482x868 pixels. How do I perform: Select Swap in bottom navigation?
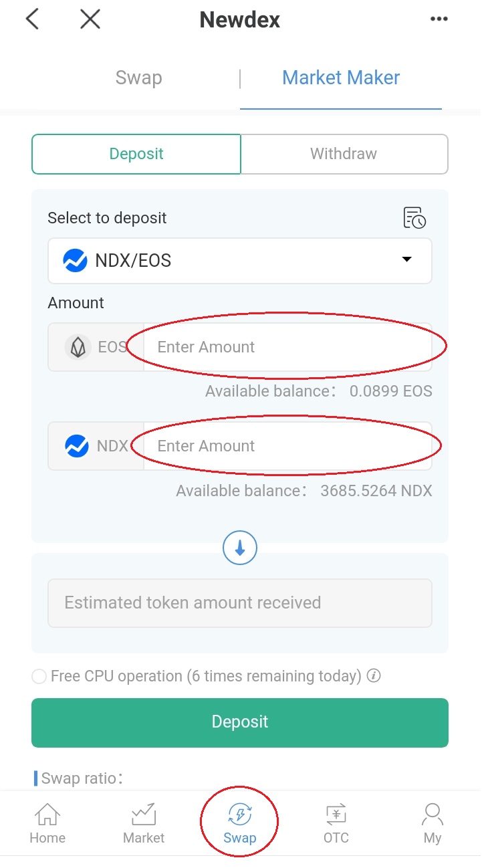coord(240,824)
